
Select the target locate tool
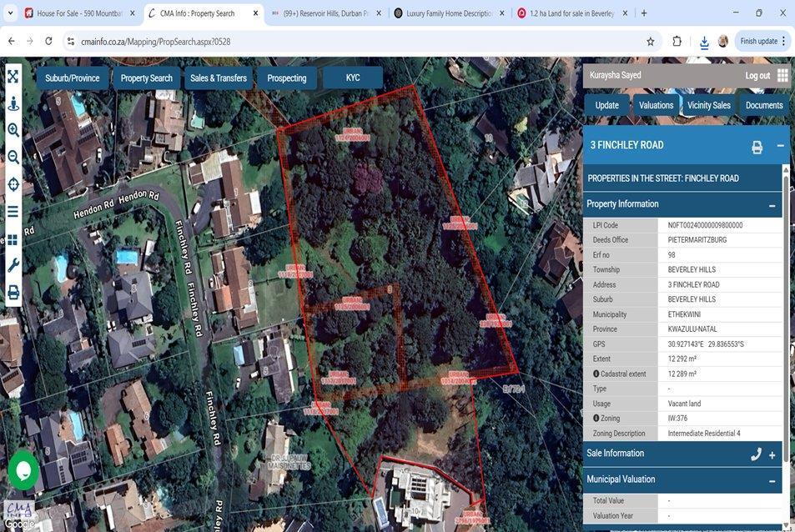[x=13, y=183]
